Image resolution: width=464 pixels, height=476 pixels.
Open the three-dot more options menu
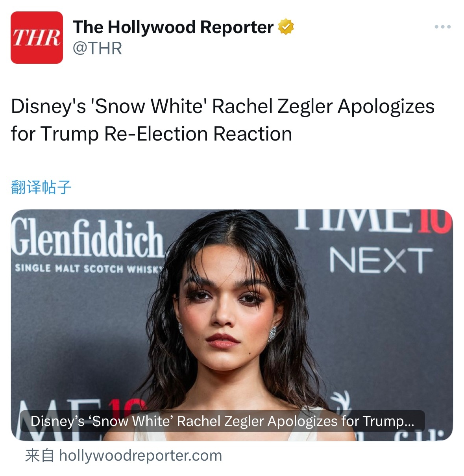(x=442, y=27)
